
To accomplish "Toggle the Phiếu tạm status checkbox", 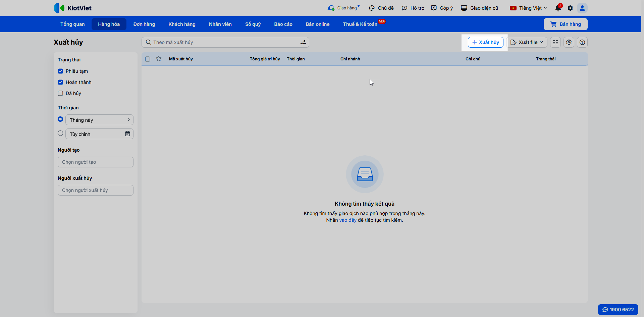I will pyautogui.click(x=60, y=71).
